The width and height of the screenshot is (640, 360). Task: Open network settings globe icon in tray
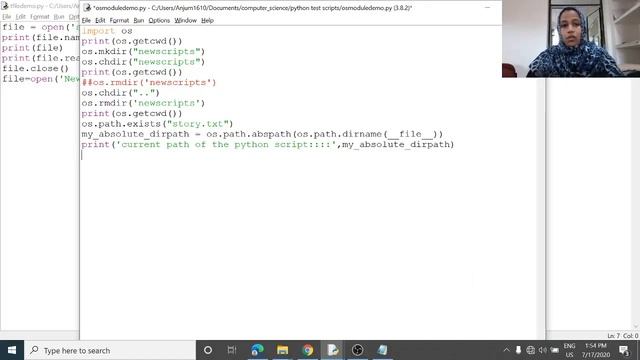(x=530, y=350)
